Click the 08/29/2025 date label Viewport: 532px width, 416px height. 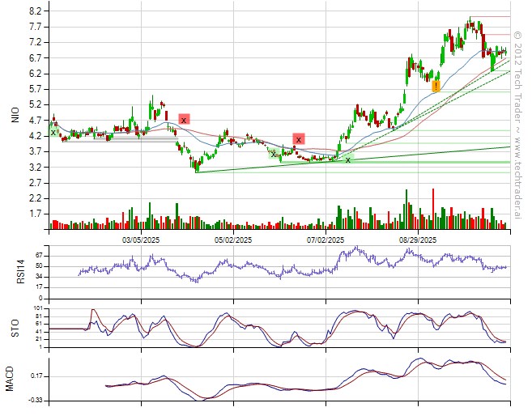(x=418, y=240)
